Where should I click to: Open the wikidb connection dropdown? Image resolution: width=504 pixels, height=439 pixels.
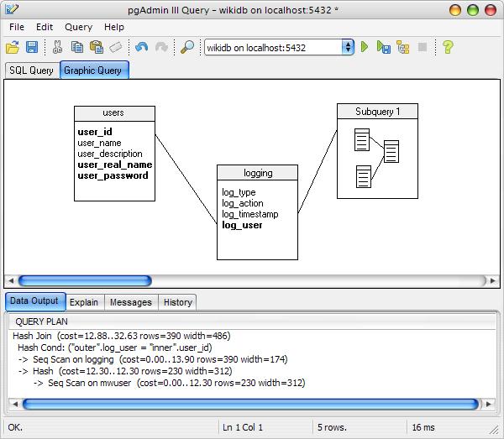[x=280, y=48]
